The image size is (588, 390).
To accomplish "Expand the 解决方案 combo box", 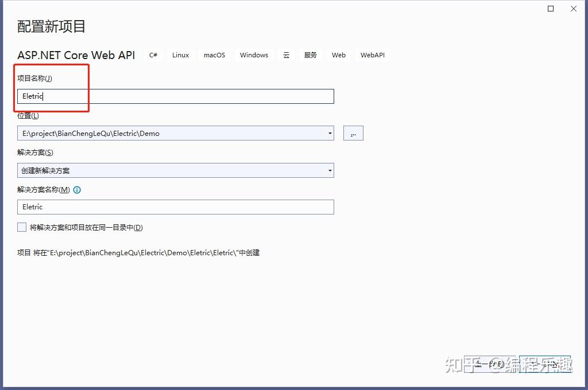I will 330,170.
